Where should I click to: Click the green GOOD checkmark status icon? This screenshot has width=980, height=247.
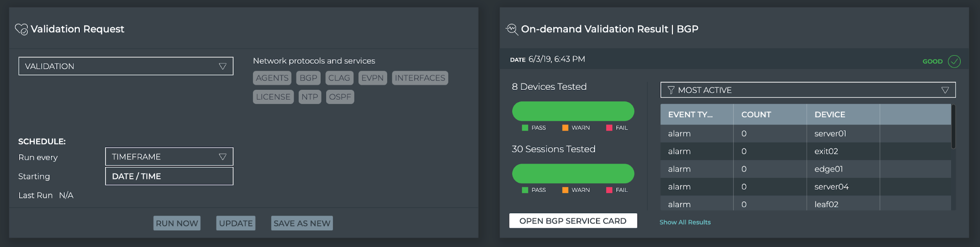954,61
